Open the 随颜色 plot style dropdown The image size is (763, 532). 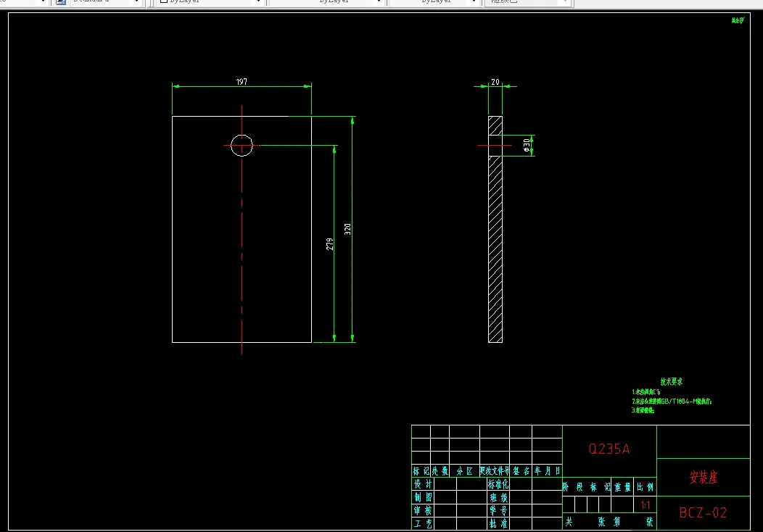click(x=527, y=2)
